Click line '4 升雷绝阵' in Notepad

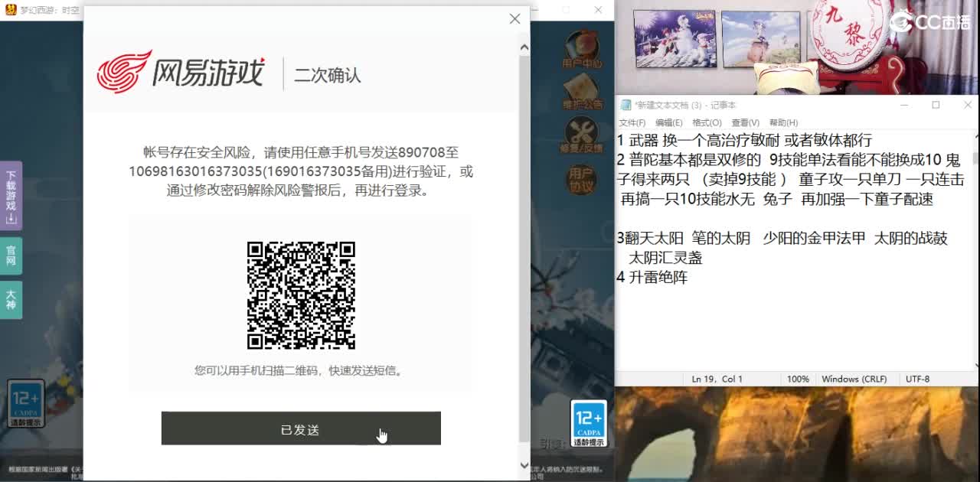pyautogui.click(x=652, y=277)
